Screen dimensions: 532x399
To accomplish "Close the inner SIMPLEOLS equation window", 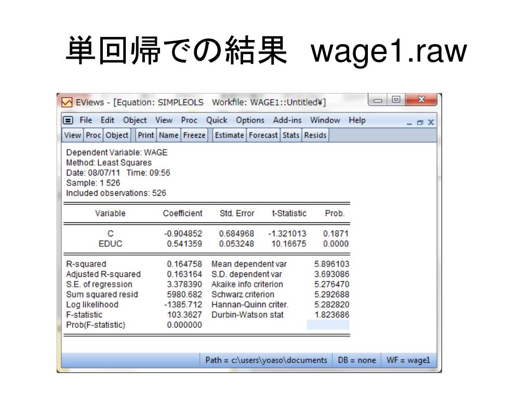I will (x=431, y=122).
